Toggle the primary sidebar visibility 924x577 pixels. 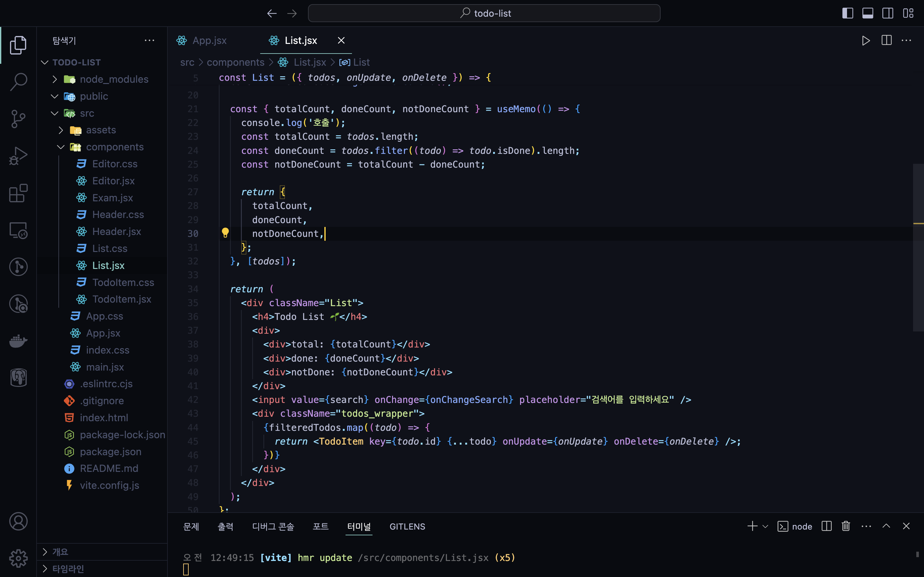point(847,13)
